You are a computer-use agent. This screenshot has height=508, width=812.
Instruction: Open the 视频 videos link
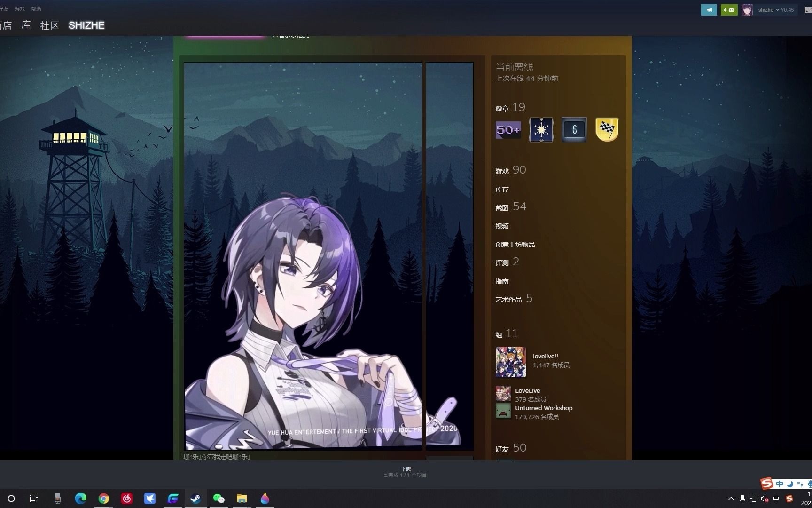[x=502, y=226]
